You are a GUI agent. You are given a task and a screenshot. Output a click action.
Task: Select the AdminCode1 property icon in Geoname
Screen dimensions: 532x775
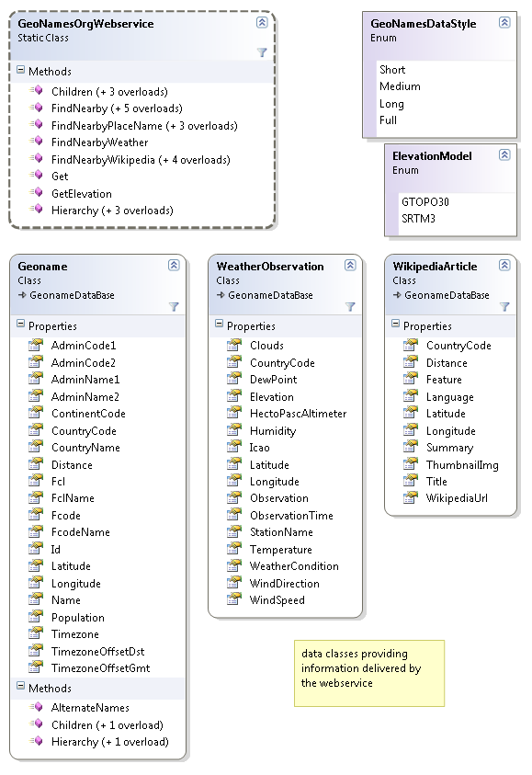36,345
